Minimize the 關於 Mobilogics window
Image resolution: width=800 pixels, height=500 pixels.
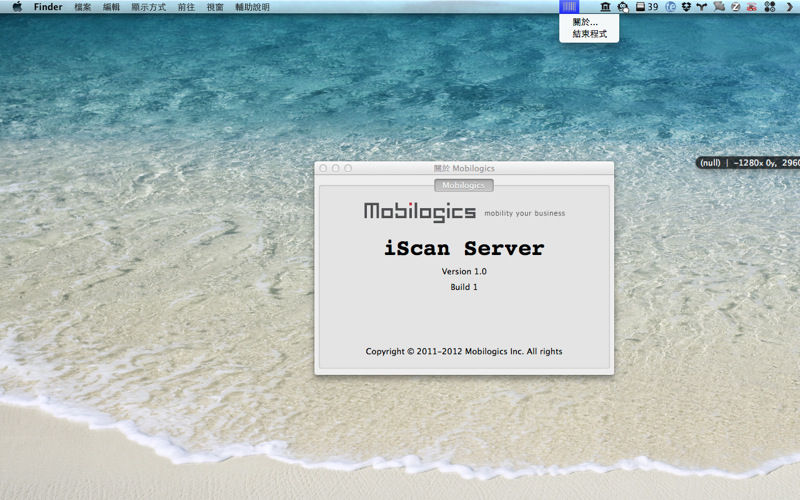coord(335,168)
